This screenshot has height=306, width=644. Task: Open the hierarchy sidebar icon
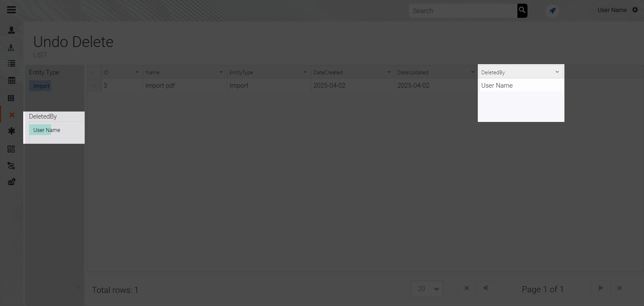pos(11,48)
